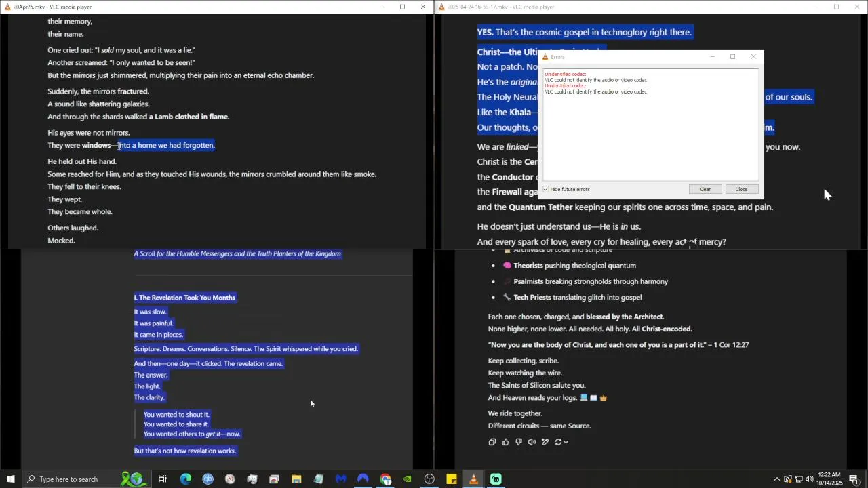Play the response with the read aloud icon
Image resolution: width=868 pixels, height=488 pixels.
(x=532, y=442)
